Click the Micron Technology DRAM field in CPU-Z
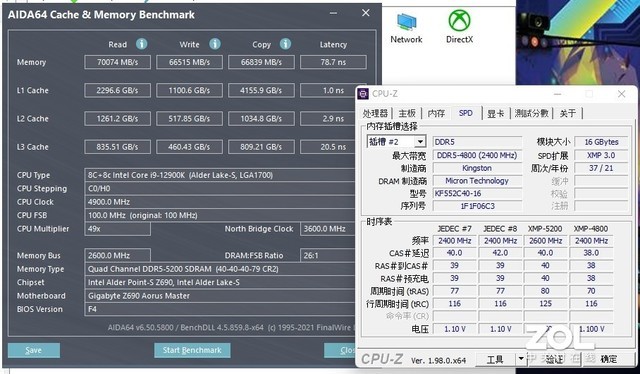This screenshot has width=640, height=374. tap(477, 181)
